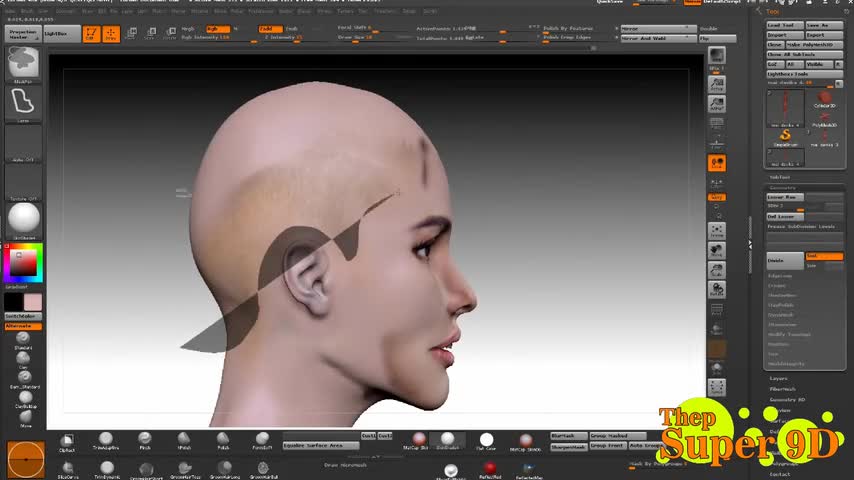
Task: Click the Load Tool button
Action: pyautogui.click(x=783, y=25)
